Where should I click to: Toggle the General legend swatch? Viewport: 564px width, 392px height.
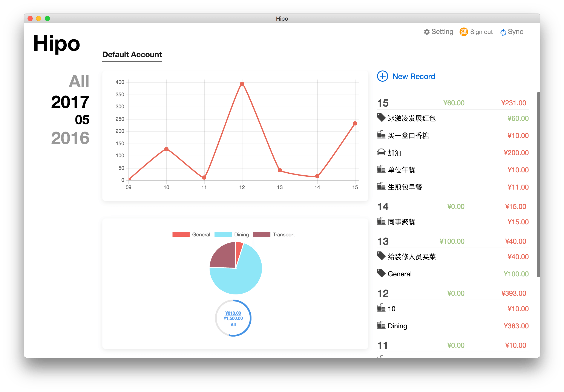coord(181,234)
